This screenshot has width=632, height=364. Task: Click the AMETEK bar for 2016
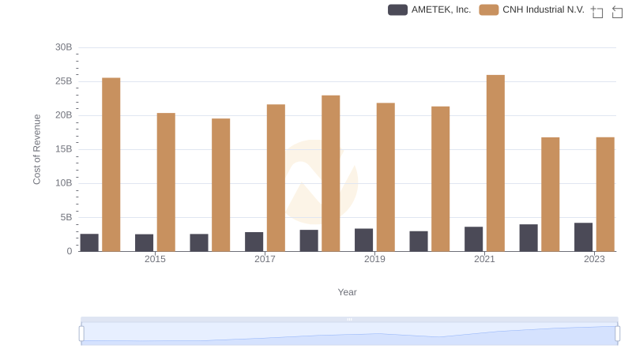coord(199,242)
